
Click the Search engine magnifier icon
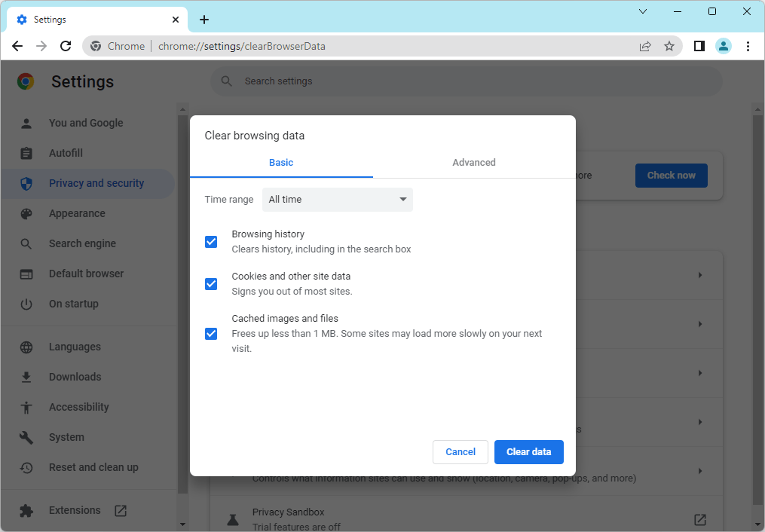coord(26,244)
